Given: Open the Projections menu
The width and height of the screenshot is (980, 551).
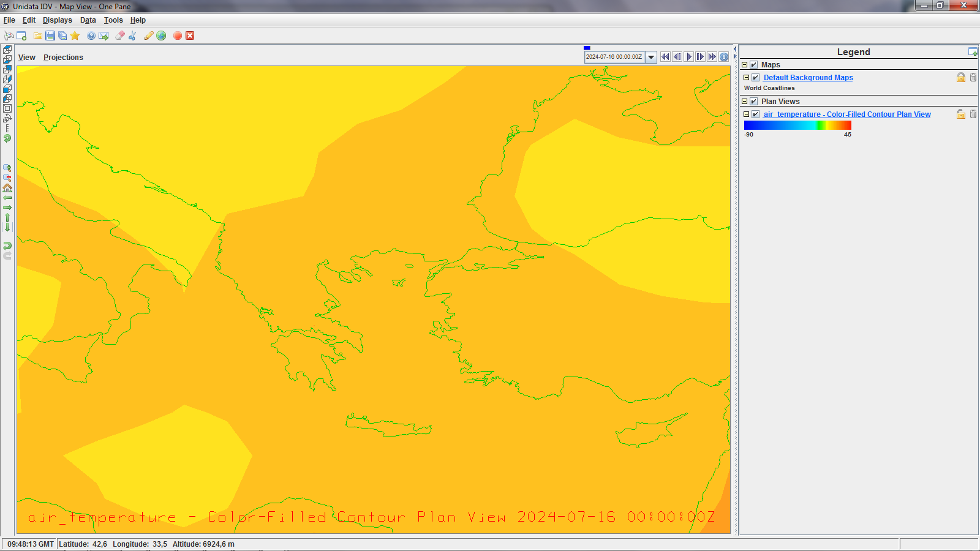Looking at the screenshot, I should tap(63, 58).
